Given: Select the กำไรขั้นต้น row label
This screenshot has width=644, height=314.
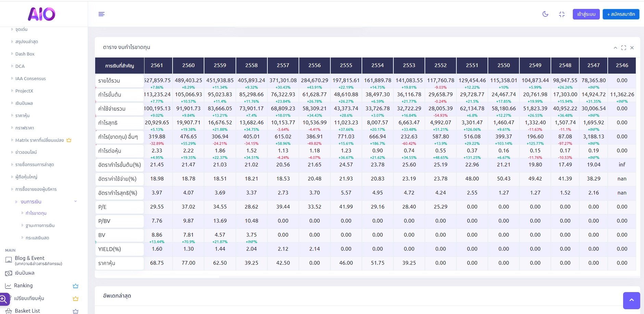Looking at the screenshot, I should click(x=119, y=95).
